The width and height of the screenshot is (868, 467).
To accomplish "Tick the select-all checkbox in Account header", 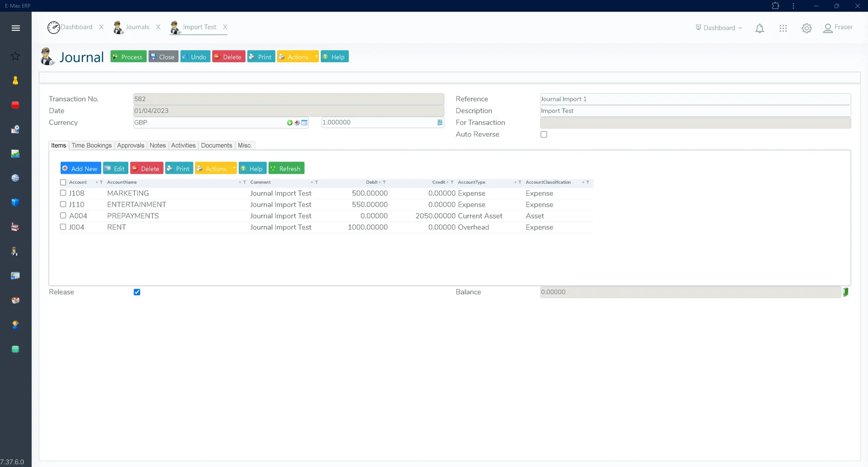I will coord(63,182).
